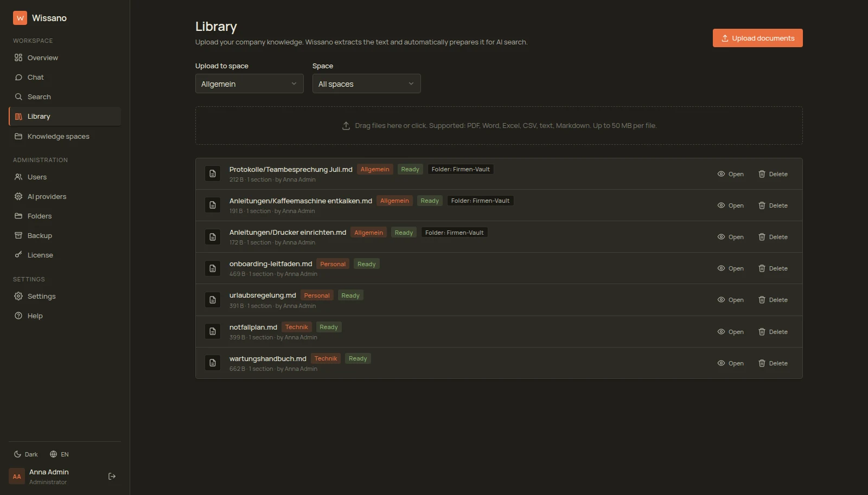Click file icon of Drucker einrichten.md

pos(213,237)
